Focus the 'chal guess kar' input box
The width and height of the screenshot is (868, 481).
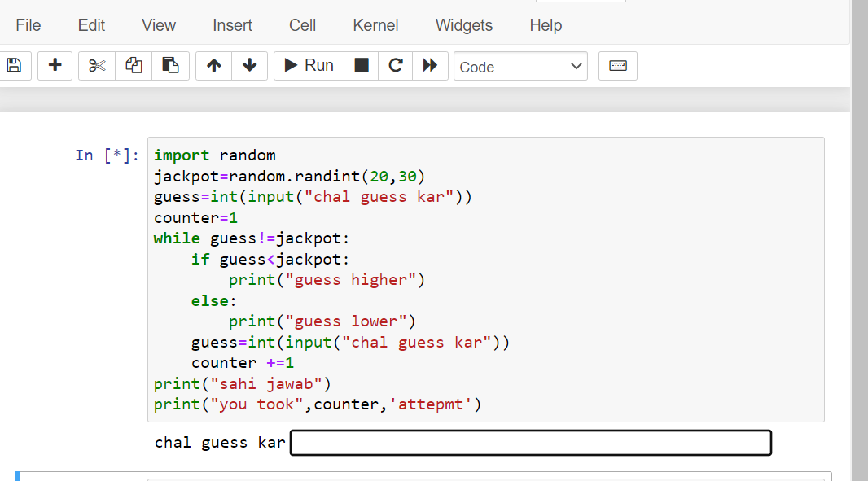[531, 443]
